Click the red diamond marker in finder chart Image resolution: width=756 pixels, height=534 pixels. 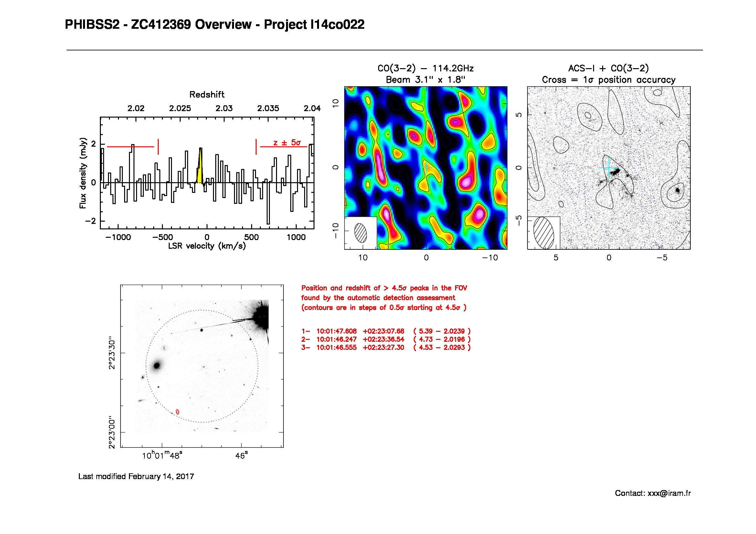tap(232, 335)
